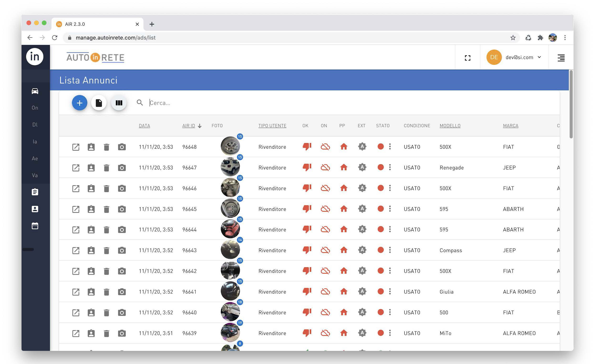This screenshot has width=595, height=364.
Task: Click the open external link icon for 96648
Action: (x=75, y=147)
